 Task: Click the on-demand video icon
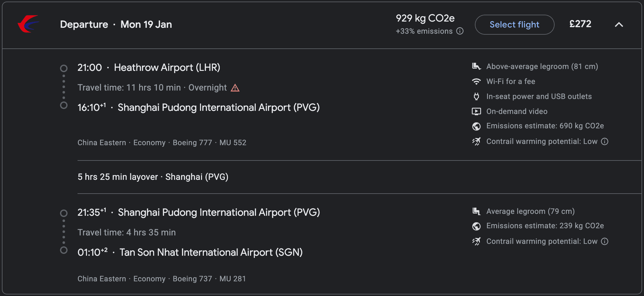pyautogui.click(x=476, y=111)
